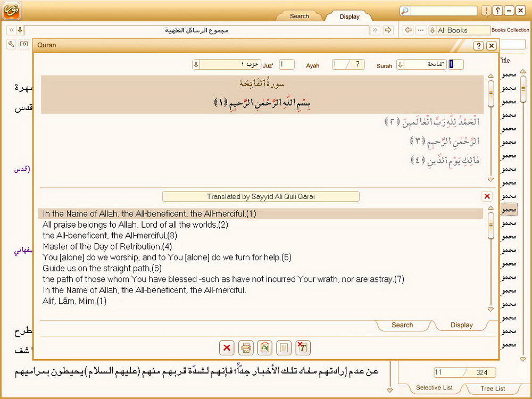Click the Noor application logo icon

(11, 10)
